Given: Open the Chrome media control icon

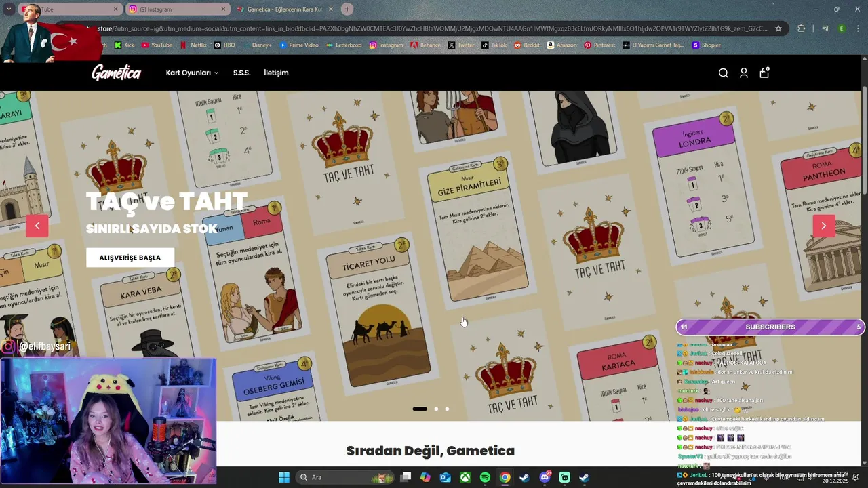Looking at the screenshot, I should (825, 28).
